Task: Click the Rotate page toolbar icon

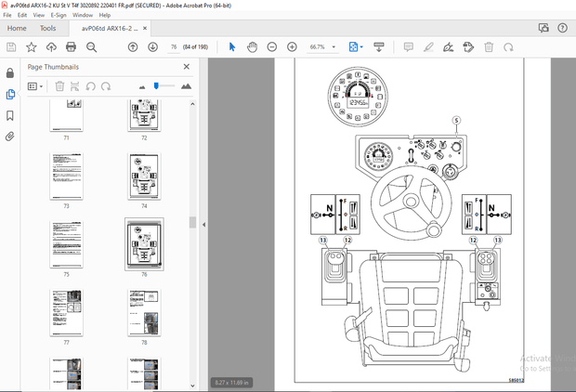Action: pyautogui.click(x=508, y=47)
